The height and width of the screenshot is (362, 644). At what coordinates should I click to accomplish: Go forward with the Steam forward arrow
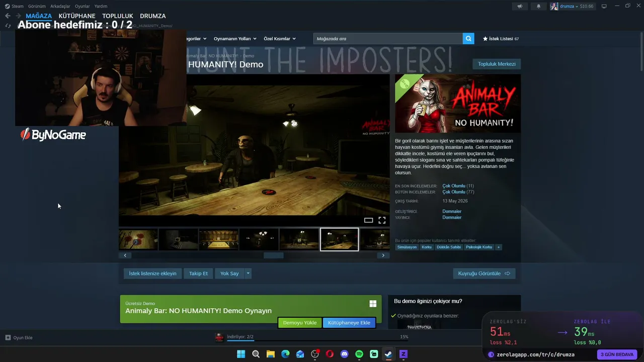point(19,16)
